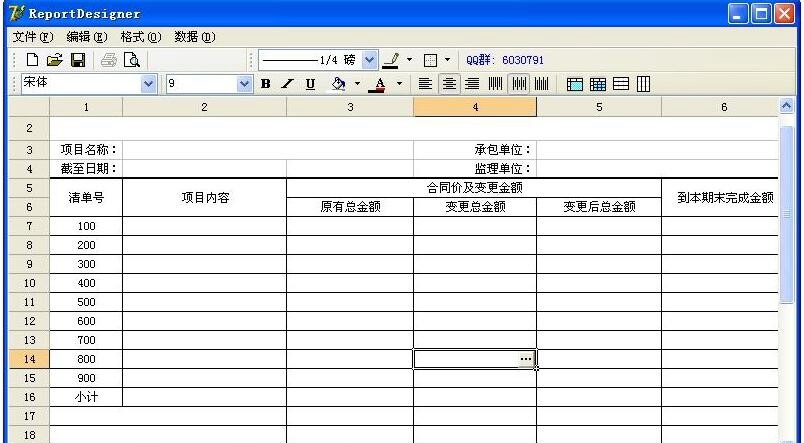Pick the border line pen color
Viewport: 804px width, 443px height.
391,61
